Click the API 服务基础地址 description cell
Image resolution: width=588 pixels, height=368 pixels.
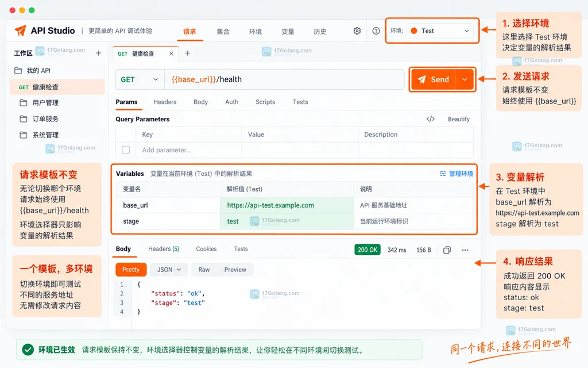click(413, 205)
